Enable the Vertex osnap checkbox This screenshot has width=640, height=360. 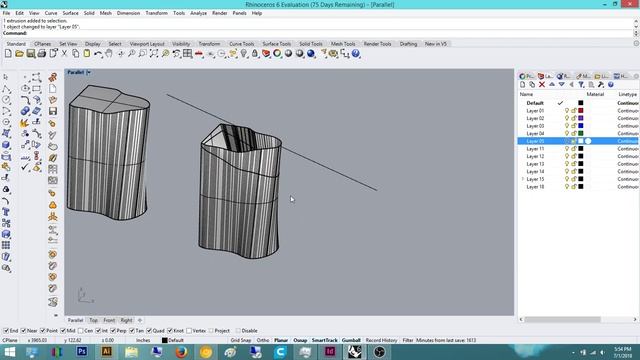point(189,331)
